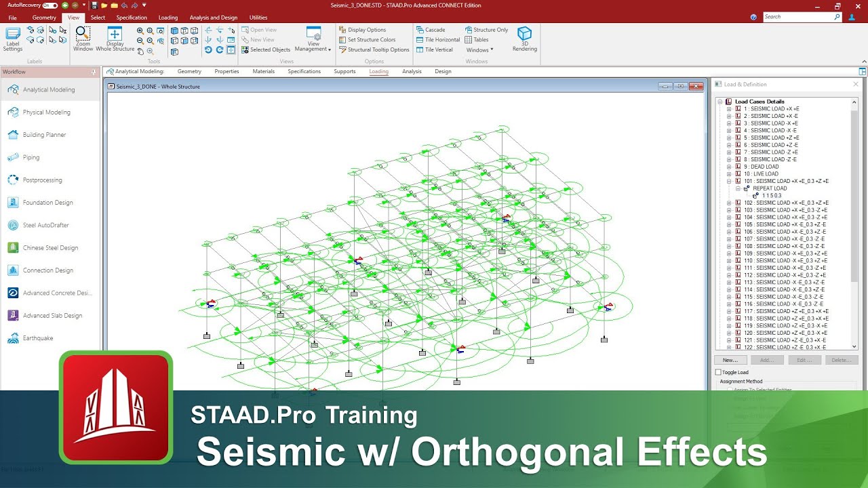Collapse load case 101 node
Viewport: 868px width, 488px height.
tap(729, 182)
